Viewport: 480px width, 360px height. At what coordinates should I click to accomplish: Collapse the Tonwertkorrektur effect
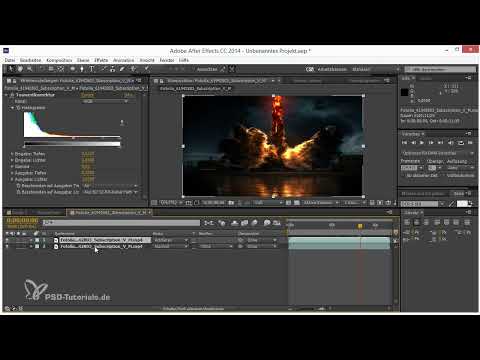(7, 95)
